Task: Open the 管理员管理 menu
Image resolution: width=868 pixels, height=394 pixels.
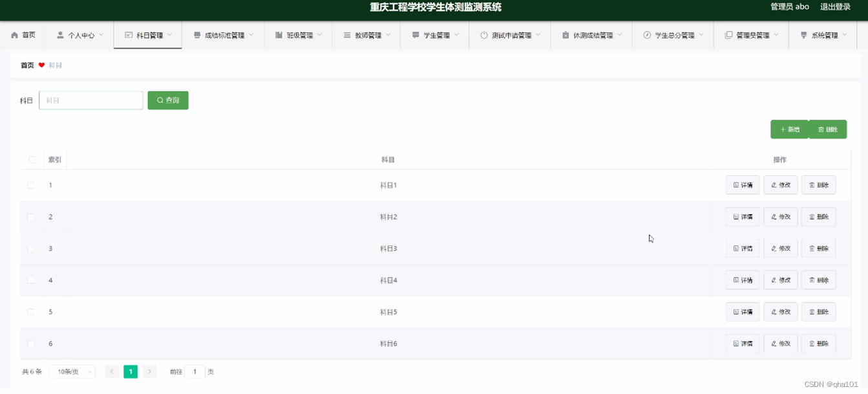Action: [x=751, y=35]
